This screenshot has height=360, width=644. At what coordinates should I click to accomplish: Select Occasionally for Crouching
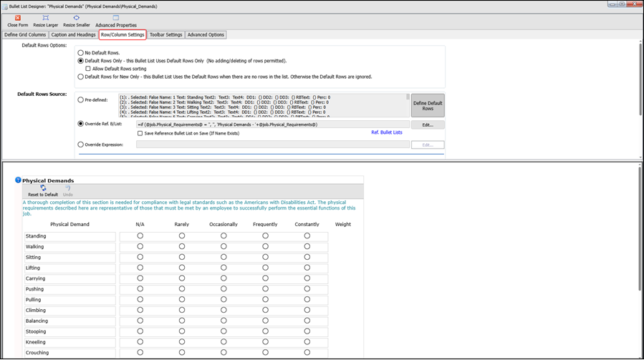pyautogui.click(x=224, y=353)
